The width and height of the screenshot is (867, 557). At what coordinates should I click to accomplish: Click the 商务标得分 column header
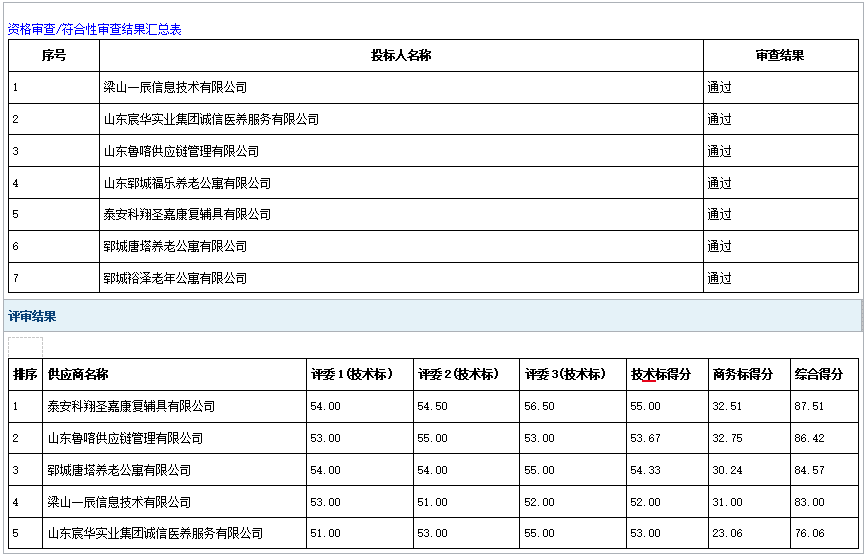742,374
